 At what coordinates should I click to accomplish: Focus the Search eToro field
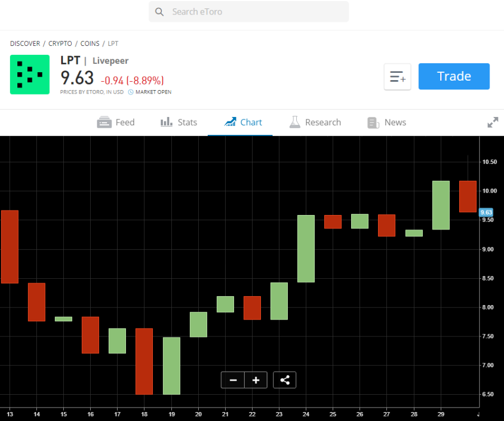pyautogui.click(x=249, y=12)
